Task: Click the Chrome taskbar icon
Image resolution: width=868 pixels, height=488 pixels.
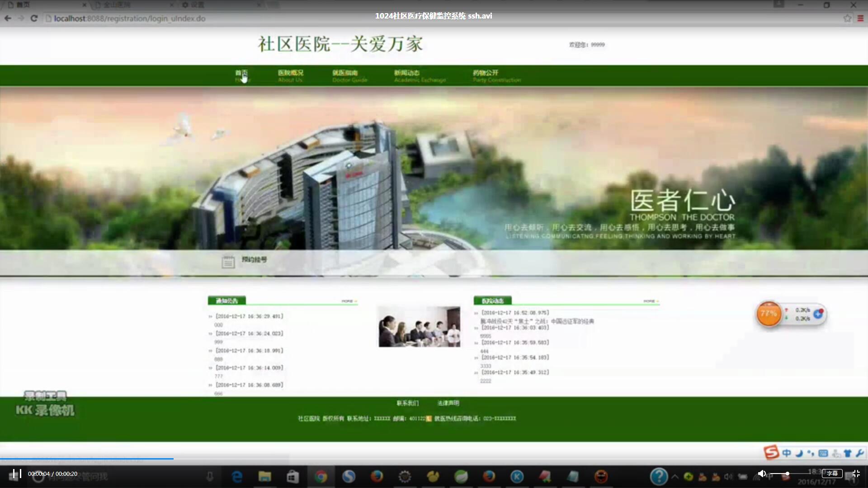Action: tap(321, 477)
